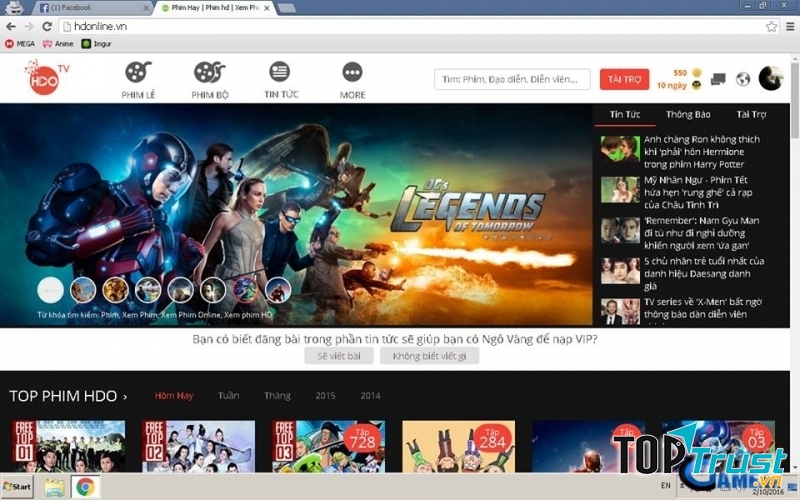Select the third circular slider thumbnail

pos(115,290)
